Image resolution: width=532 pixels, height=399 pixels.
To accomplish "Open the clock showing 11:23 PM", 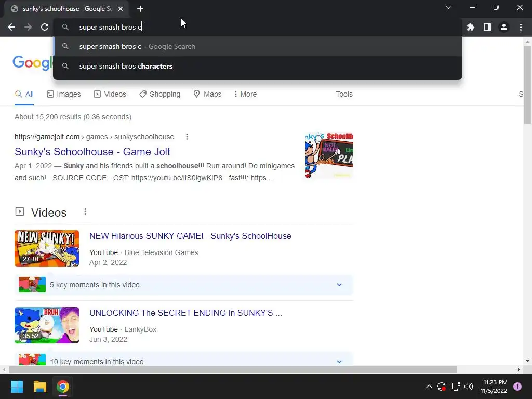I will point(494,387).
